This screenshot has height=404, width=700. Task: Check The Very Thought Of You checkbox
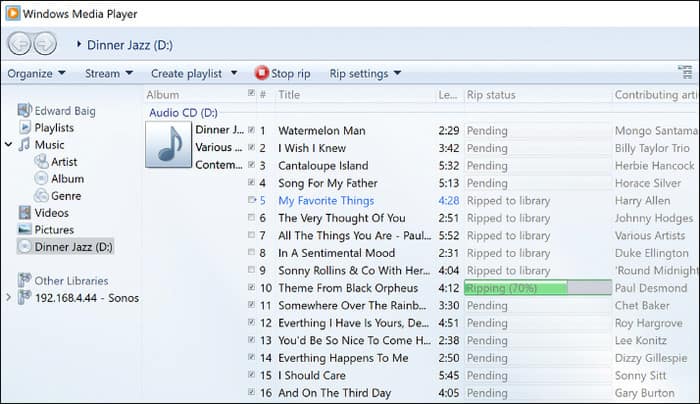(x=251, y=217)
